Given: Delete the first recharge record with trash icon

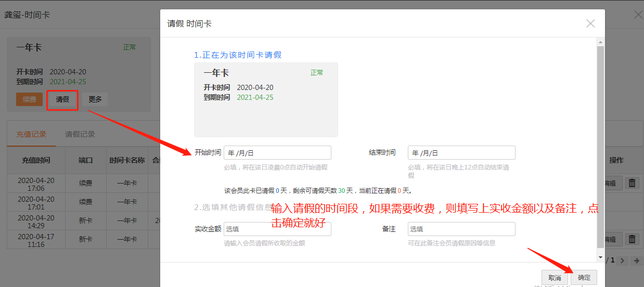Looking at the screenshot, I should [x=632, y=183].
